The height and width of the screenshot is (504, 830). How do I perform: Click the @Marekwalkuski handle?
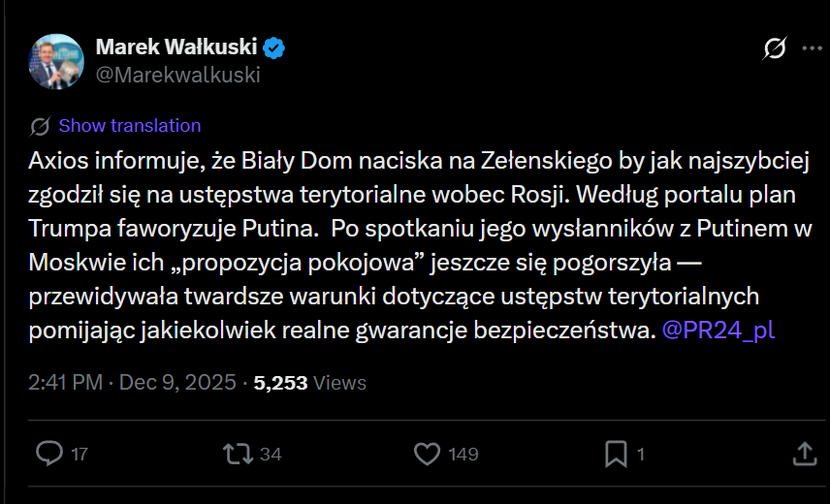tap(177, 75)
